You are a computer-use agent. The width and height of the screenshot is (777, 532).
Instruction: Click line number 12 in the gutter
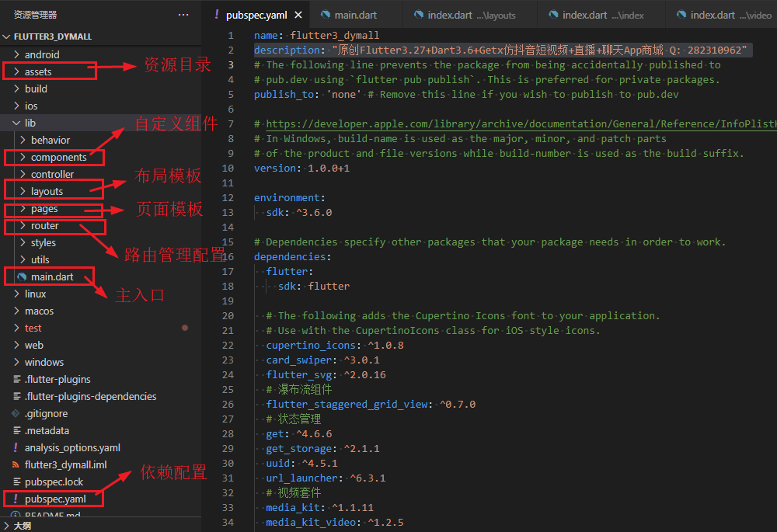coord(228,197)
